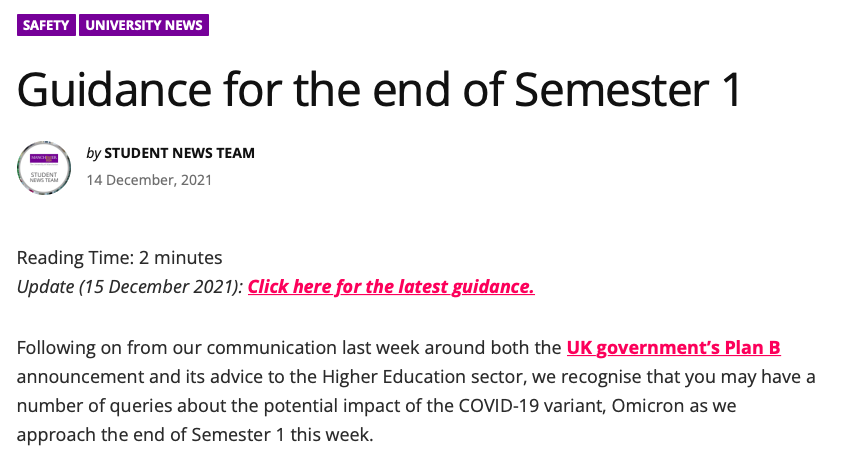Click the '2 minutes' reading time value
The width and height of the screenshot is (862, 469).
click(x=181, y=258)
